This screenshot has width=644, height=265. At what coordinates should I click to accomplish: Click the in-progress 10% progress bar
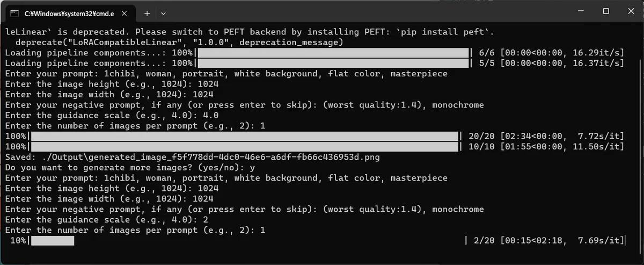point(53,241)
